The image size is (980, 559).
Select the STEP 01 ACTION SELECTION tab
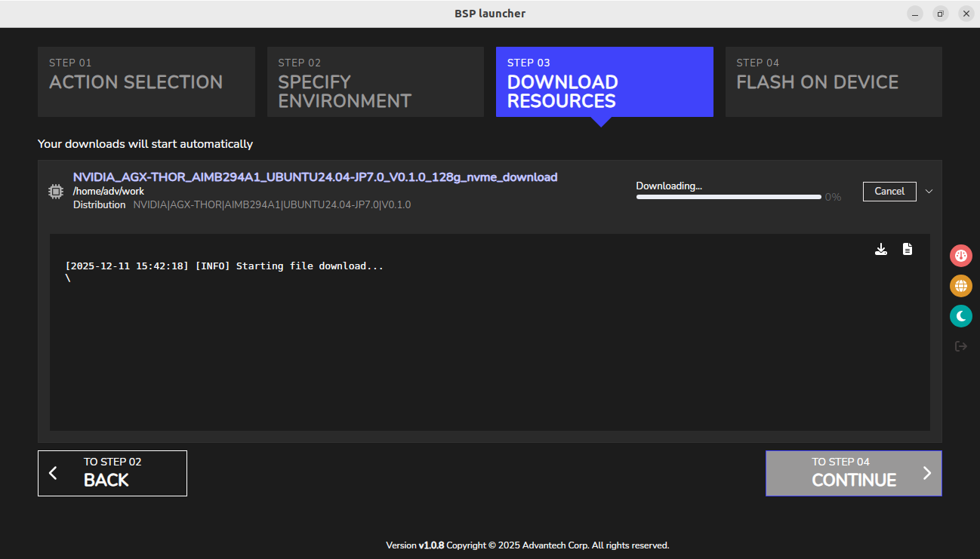[x=146, y=81]
